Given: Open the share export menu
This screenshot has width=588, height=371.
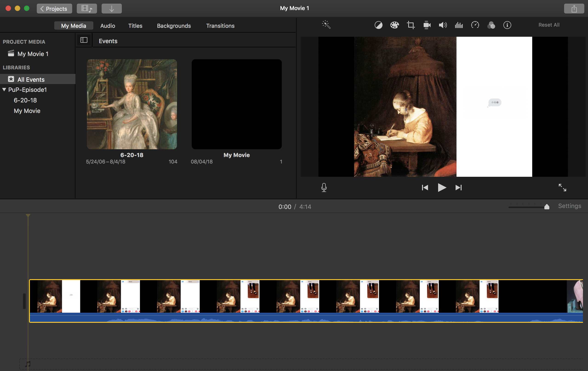Looking at the screenshot, I should pos(574,9).
